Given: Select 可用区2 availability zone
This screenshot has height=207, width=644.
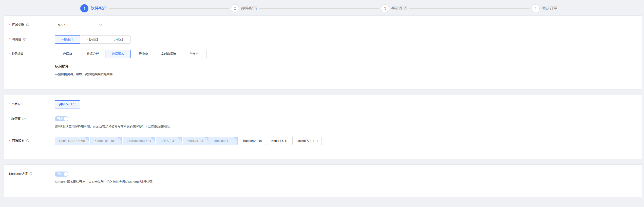Looking at the screenshot, I should click(x=92, y=40).
